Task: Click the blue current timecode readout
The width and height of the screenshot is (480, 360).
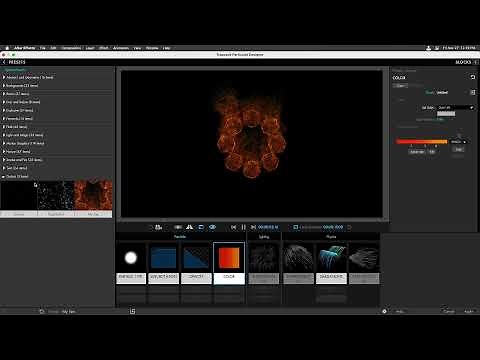Action: [268, 227]
